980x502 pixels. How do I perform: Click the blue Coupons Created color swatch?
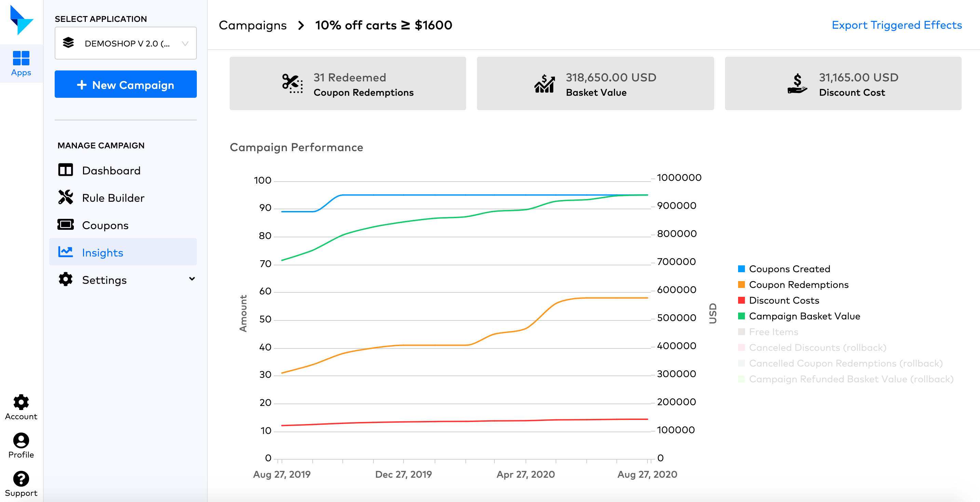pyautogui.click(x=741, y=269)
